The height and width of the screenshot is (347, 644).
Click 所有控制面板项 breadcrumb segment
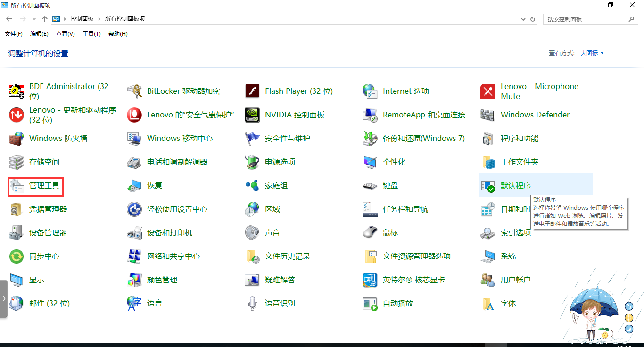[x=125, y=19]
